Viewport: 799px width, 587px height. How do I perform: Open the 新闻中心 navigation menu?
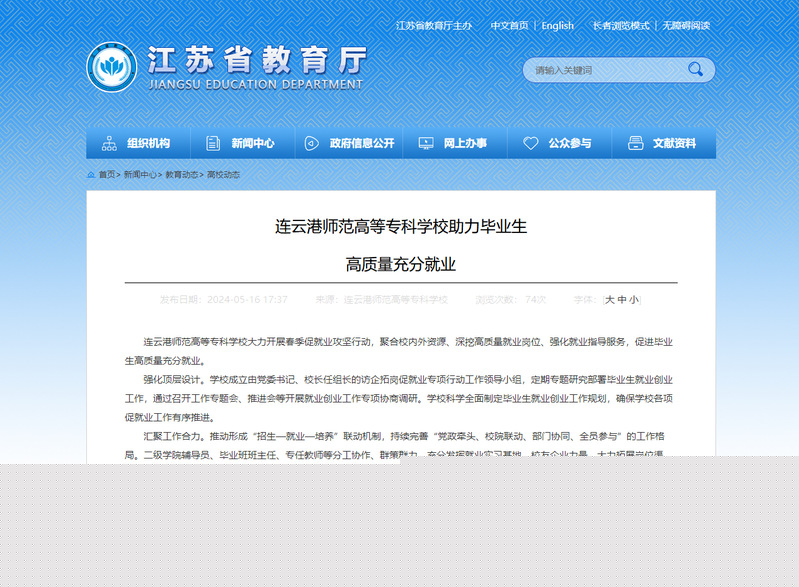tap(252, 143)
